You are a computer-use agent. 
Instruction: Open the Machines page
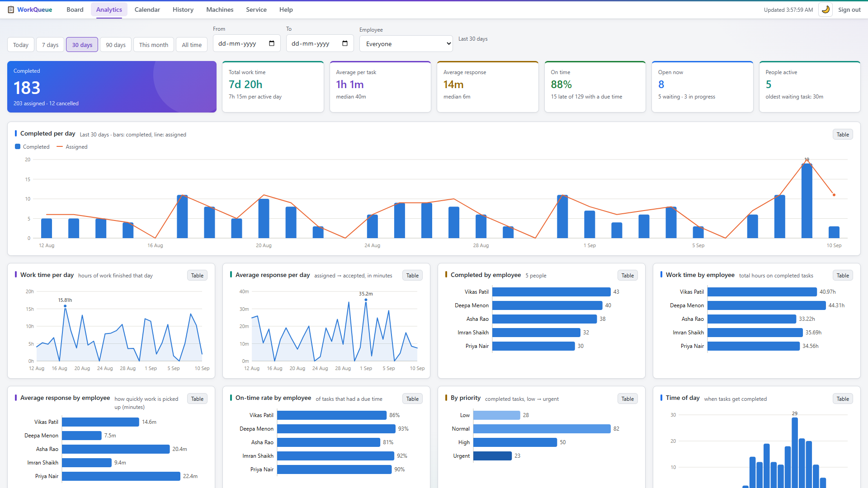tap(220, 9)
